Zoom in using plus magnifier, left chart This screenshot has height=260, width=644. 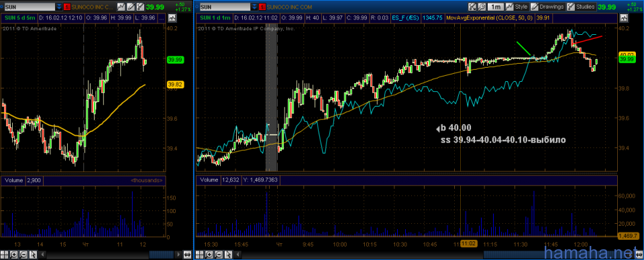click(13, 255)
